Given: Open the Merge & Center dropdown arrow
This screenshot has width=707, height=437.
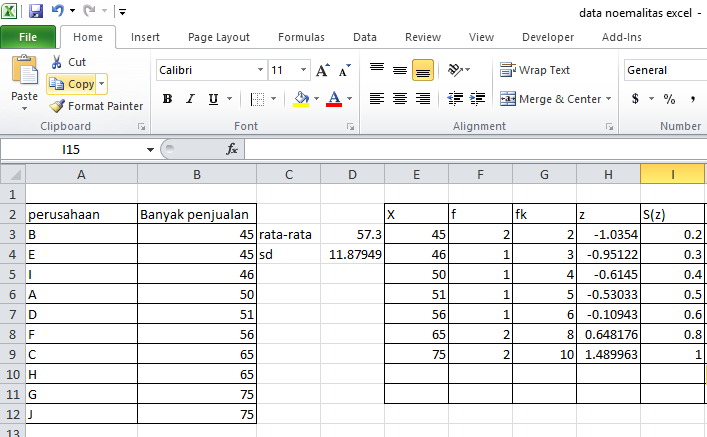Looking at the screenshot, I should [x=609, y=98].
